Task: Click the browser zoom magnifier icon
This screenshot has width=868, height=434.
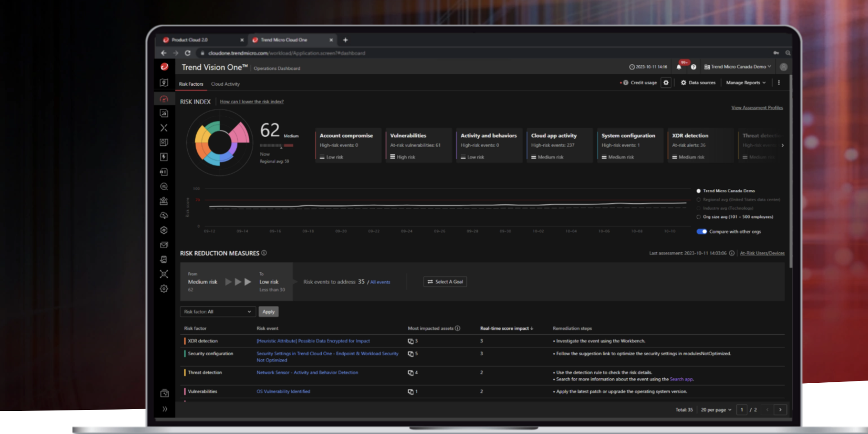Action: click(788, 53)
